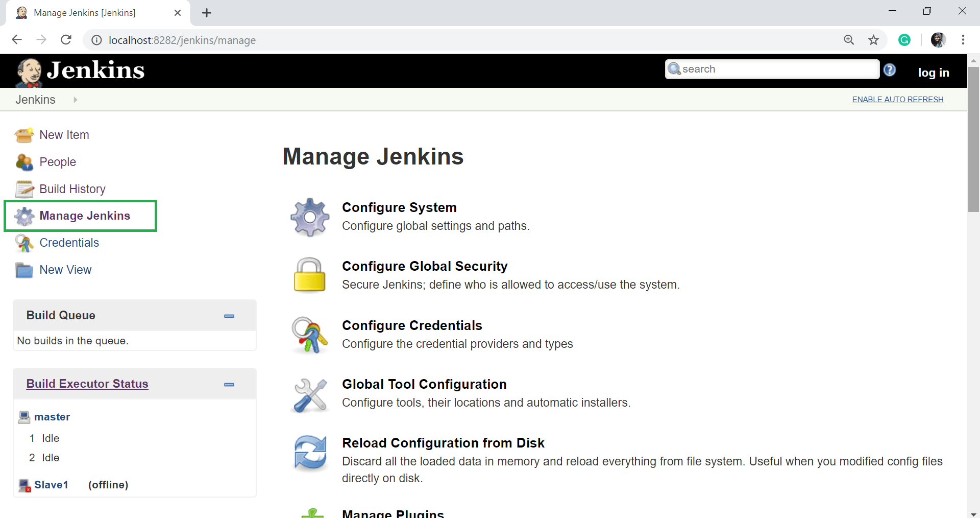Viewport: 980px width, 518px height.
Task: Open the master node link
Action: click(52, 417)
